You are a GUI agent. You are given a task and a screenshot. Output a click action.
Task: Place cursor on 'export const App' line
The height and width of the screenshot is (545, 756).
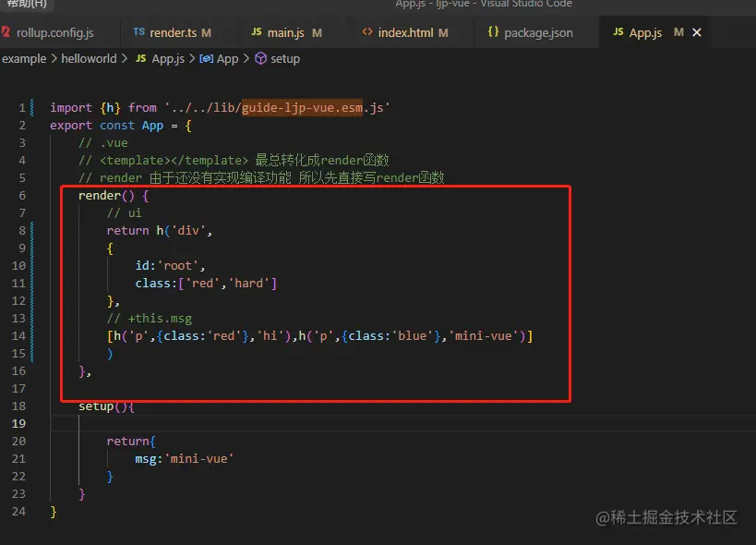point(121,126)
